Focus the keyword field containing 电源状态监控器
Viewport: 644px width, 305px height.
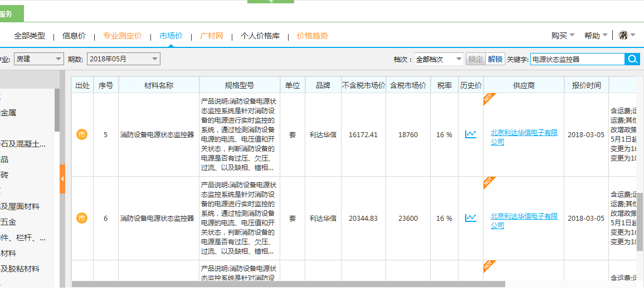578,59
